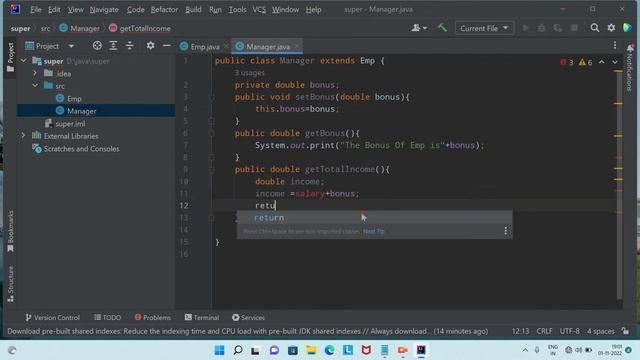
Task: Click the getTotalIncome breadcrumb
Action: (140, 28)
